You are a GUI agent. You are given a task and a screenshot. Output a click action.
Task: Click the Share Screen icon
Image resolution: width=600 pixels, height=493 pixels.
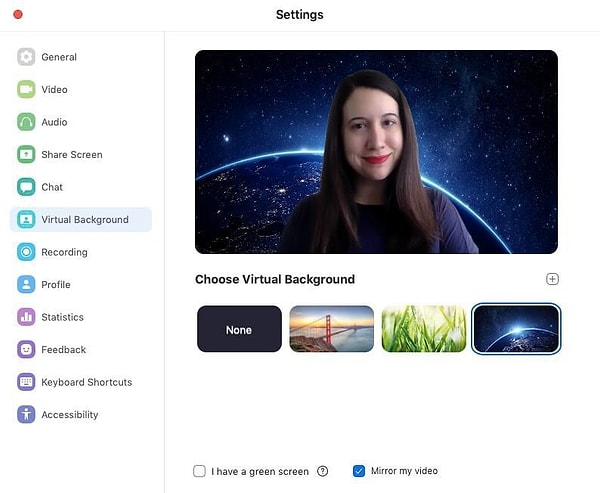pos(26,154)
